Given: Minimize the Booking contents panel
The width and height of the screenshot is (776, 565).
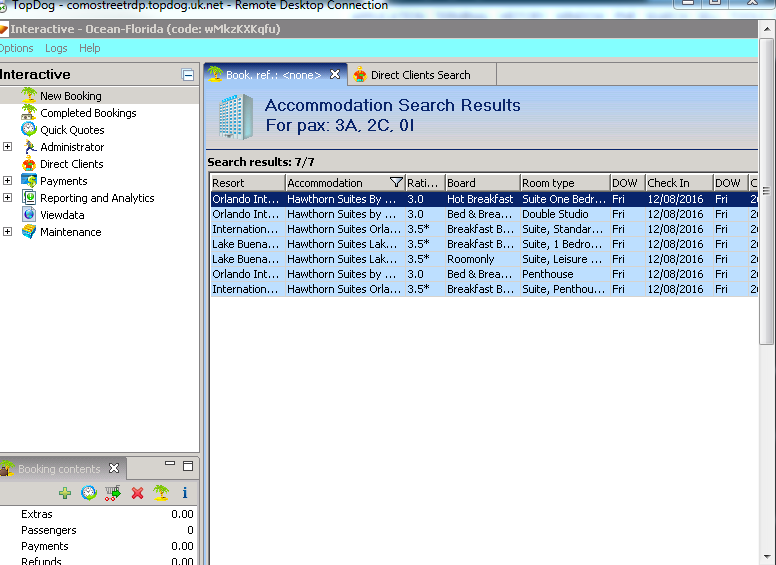Looking at the screenshot, I should click(170, 466).
